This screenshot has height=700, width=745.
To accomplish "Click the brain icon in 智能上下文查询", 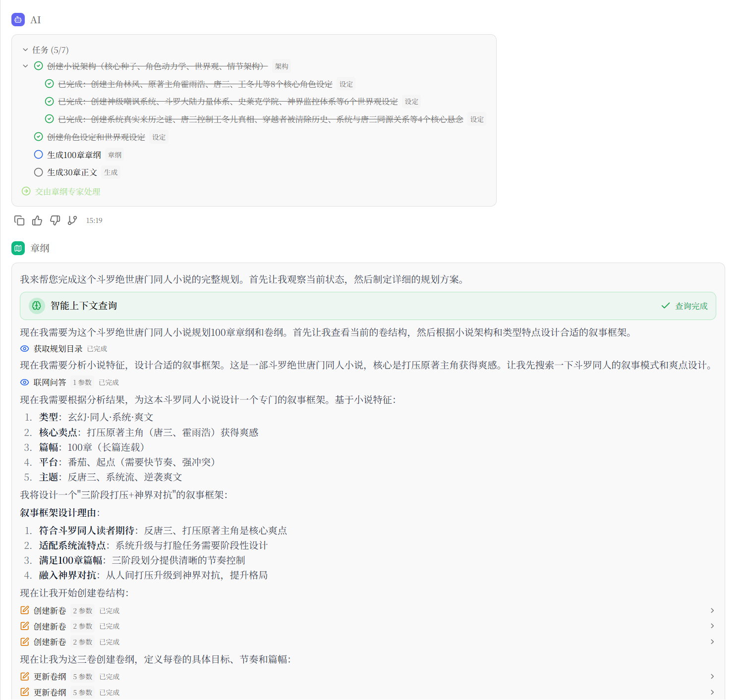I will [x=37, y=306].
